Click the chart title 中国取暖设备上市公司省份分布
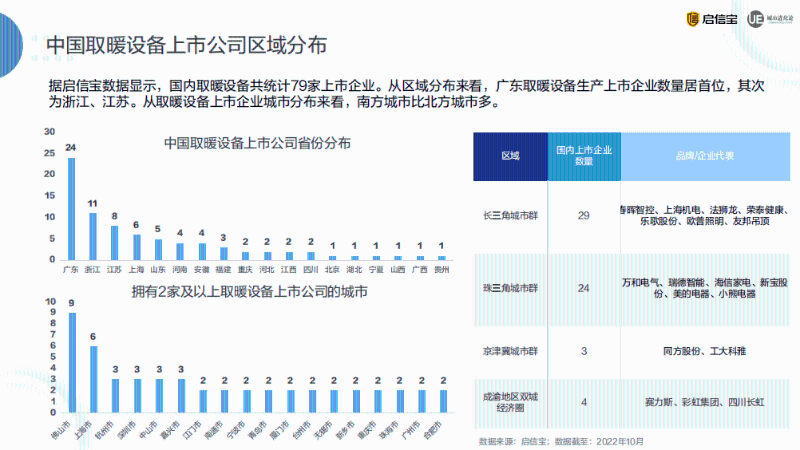The image size is (800, 450). point(257,143)
